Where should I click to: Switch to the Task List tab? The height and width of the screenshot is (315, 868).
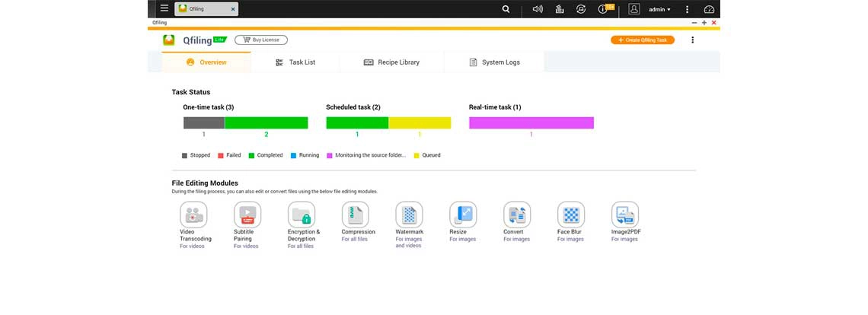tap(295, 62)
